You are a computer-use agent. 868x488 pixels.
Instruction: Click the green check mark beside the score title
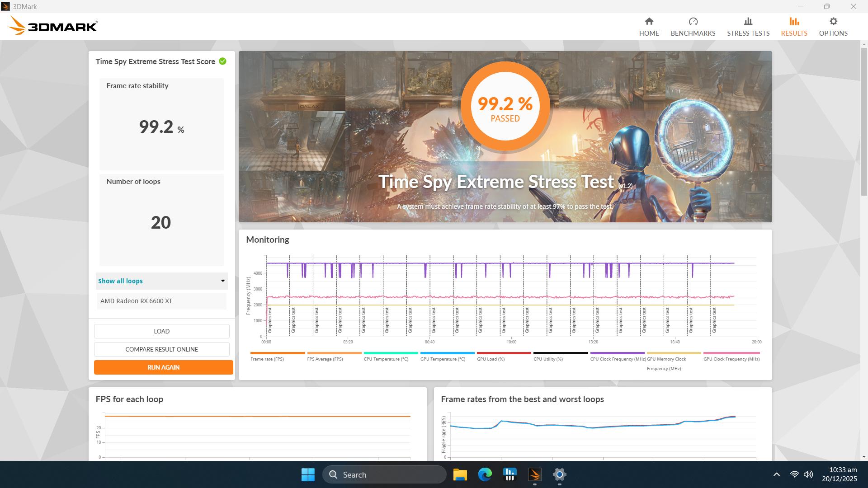pyautogui.click(x=222, y=61)
